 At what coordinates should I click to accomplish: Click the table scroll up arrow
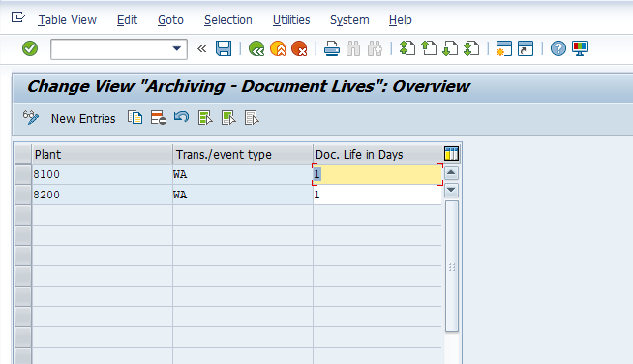tap(451, 173)
